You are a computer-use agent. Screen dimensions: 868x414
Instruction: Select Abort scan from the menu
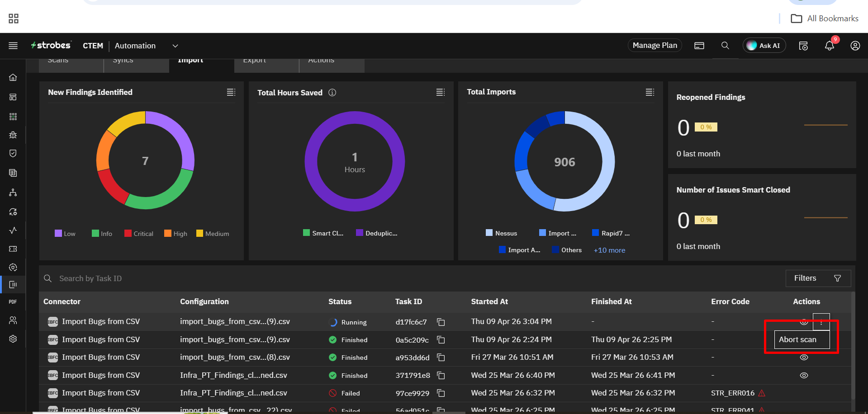point(798,339)
